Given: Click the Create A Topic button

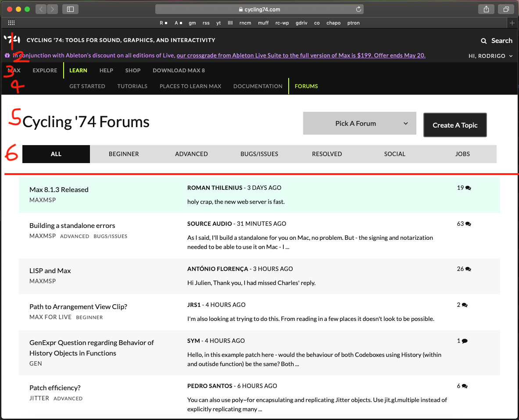Looking at the screenshot, I should (455, 125).
